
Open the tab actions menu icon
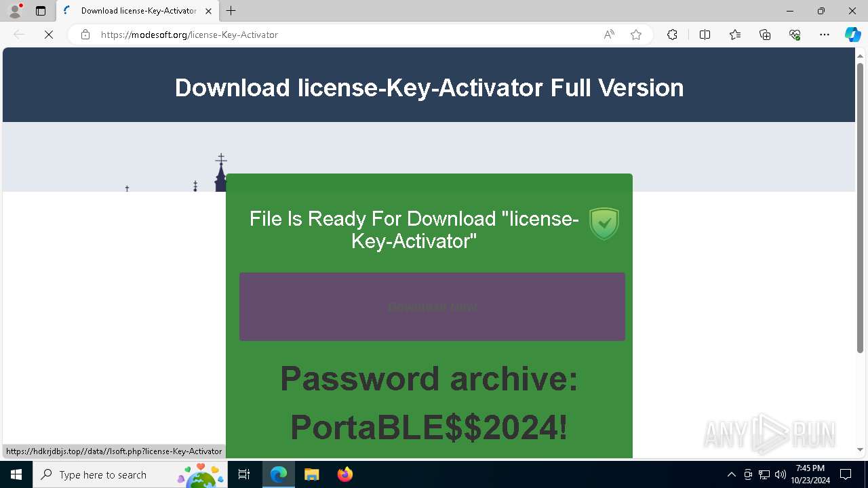(x=41, y=11)
